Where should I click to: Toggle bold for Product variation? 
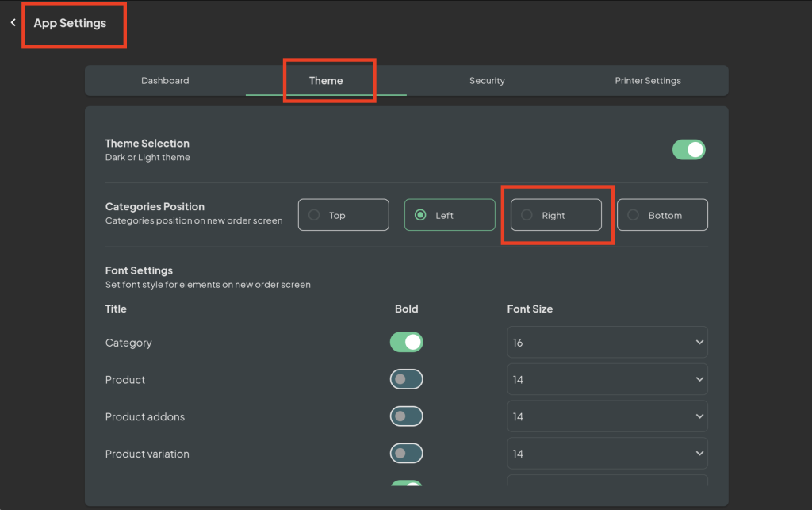click(x=406, y=453)
